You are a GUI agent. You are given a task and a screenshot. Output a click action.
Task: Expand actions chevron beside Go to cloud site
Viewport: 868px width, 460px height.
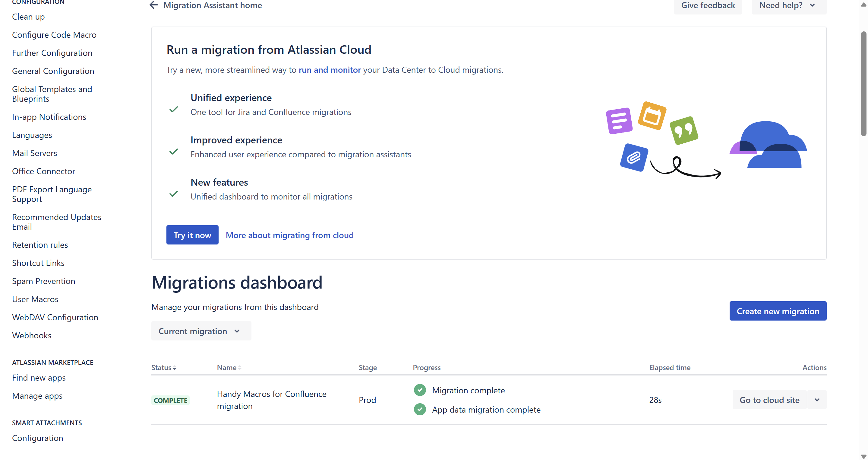click(817, 400)
